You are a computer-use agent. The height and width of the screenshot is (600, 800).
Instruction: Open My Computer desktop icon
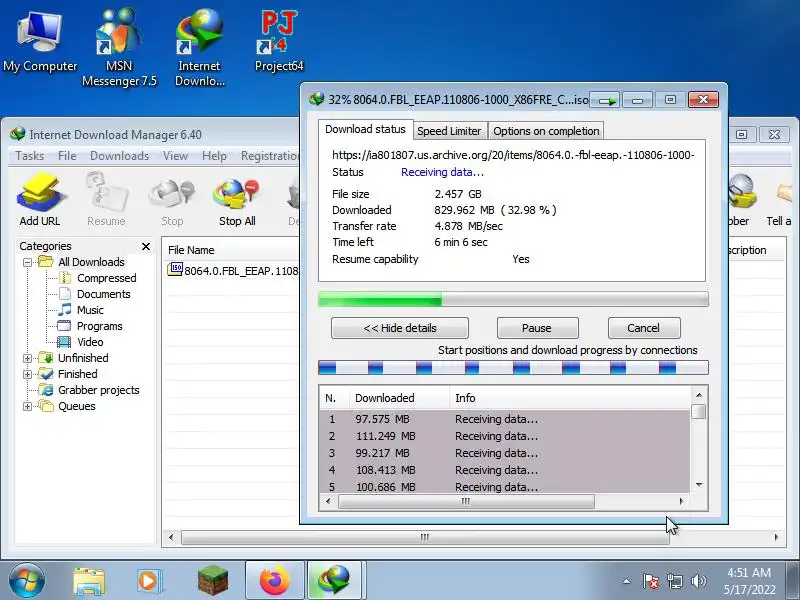[x=40, y=42]
